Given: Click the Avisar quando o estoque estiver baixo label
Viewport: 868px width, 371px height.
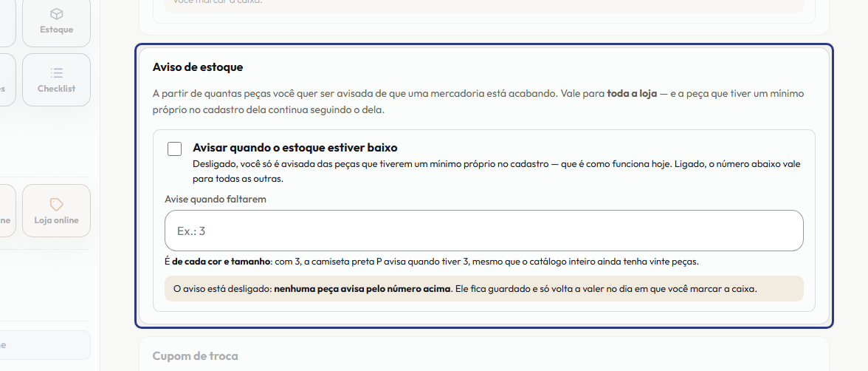Looking at the screenshot, I should coord(295,148).
